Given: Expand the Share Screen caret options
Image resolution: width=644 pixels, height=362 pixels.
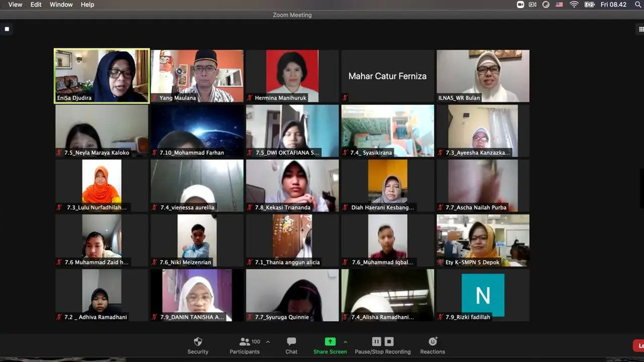Looking at the screenshot, I should point(345,341).
